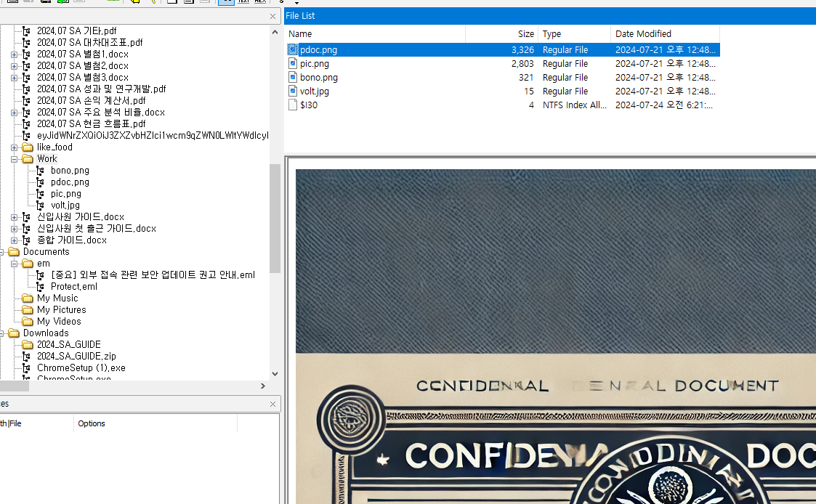Click the tree horizontal scrollbar right arrow

coord(263,386)
